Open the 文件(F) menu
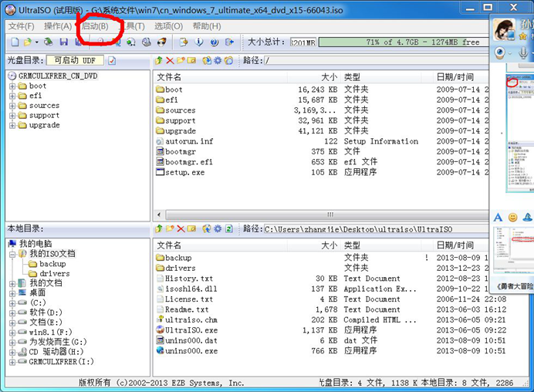 pyautogui.click(x=22, y=26)
